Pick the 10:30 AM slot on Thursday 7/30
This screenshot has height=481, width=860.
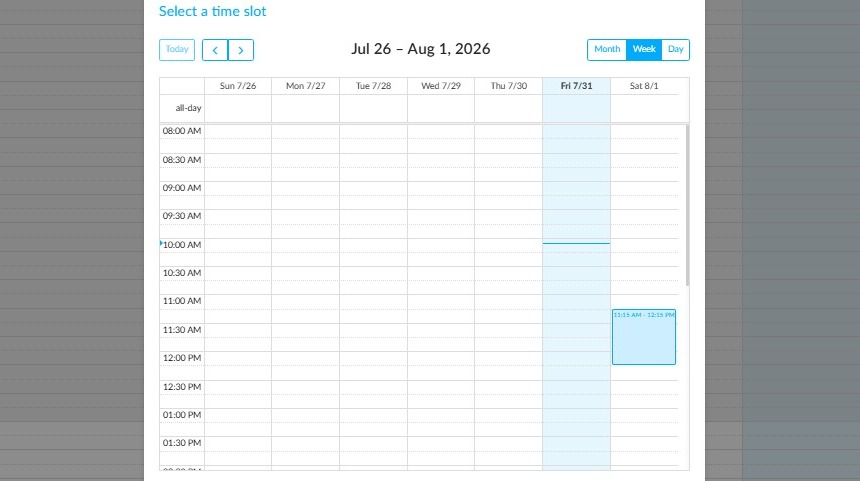508,273
